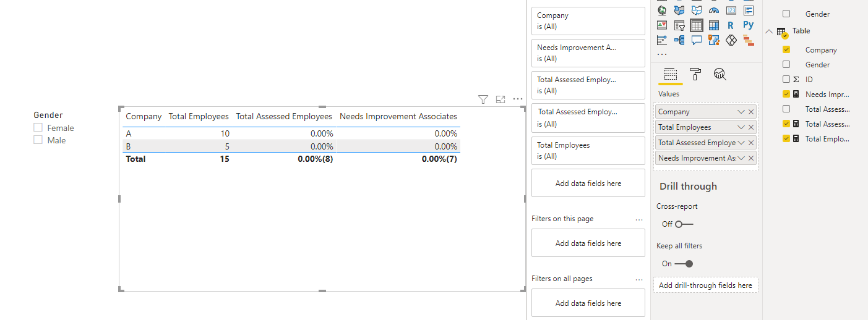
Task: Sort table by Company column header
Action: pos(144,116)
